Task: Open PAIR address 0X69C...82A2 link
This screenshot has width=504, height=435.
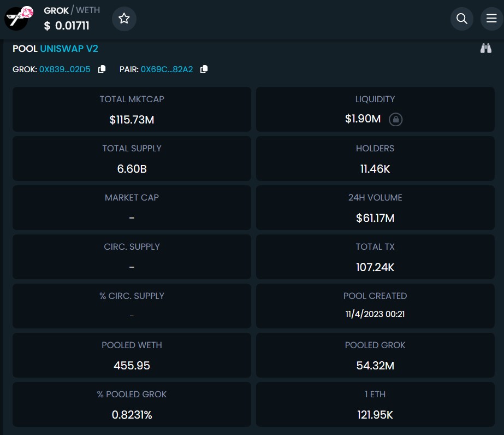Action: (x=167, y=69)
